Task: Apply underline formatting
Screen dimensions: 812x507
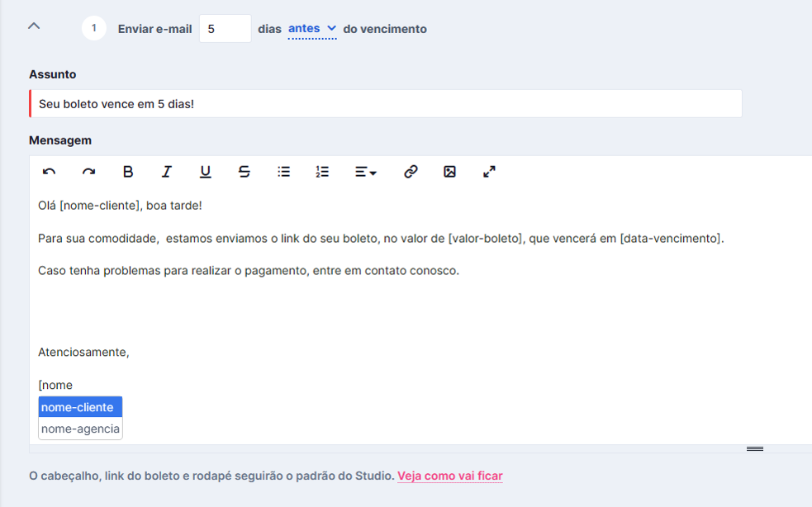Action: click(205, 172)
